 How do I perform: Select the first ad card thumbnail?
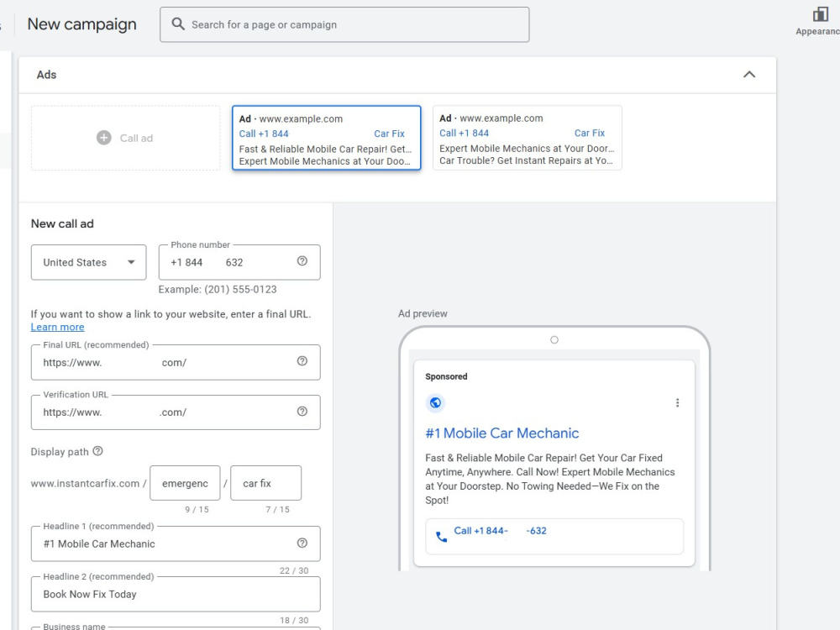(x=326, y=138)
